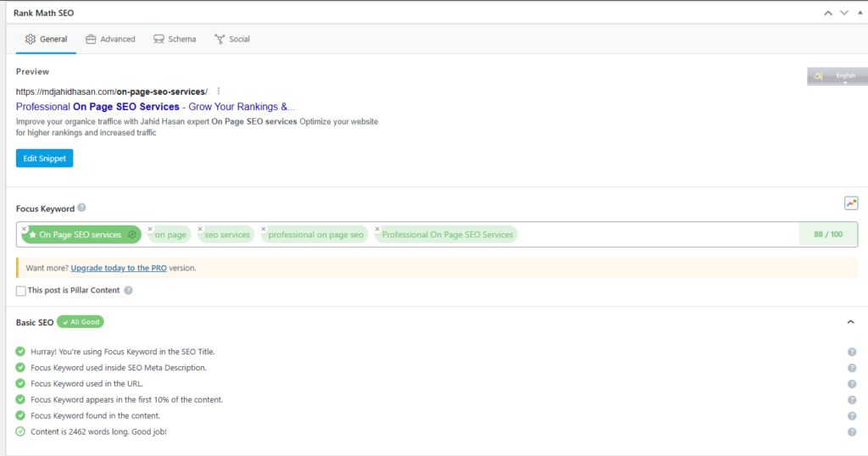The width and height of the screenshot is (868, 456).
Task: Click the Edit Snippet button
Action: pos(44,158)
